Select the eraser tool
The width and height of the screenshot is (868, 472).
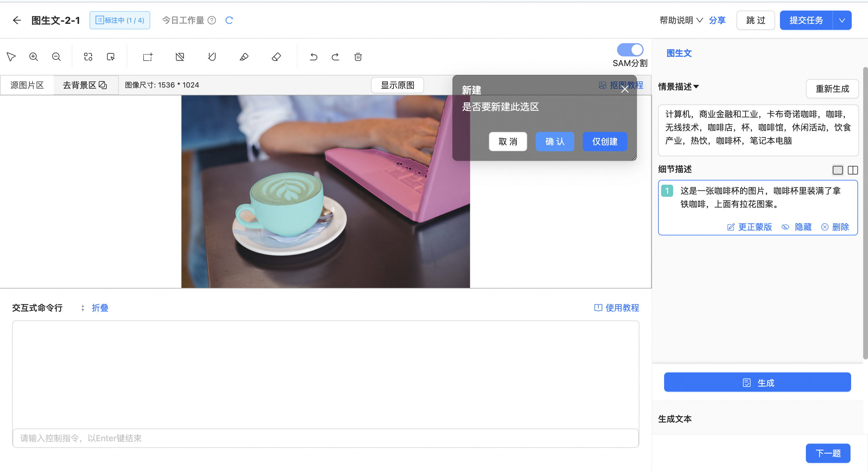(276, 57)
